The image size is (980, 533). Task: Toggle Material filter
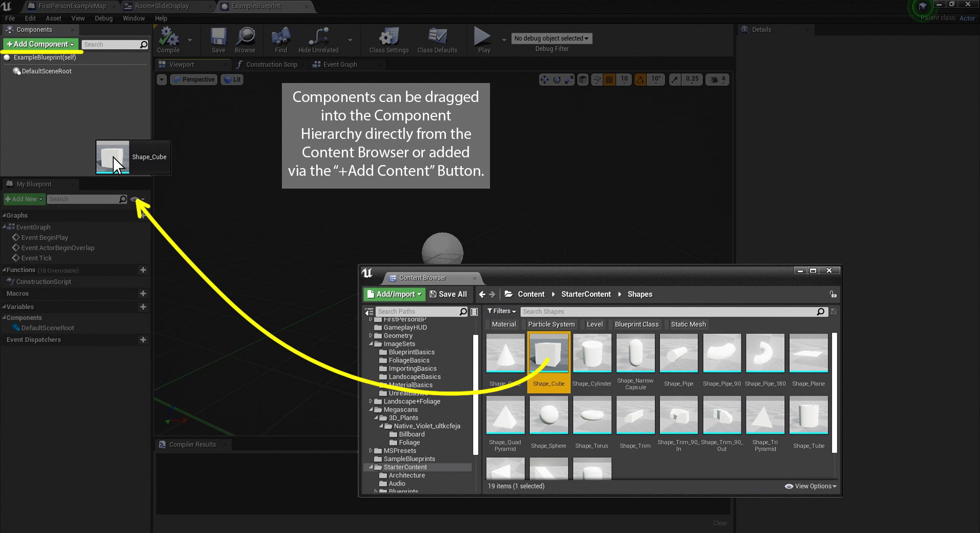503,324
